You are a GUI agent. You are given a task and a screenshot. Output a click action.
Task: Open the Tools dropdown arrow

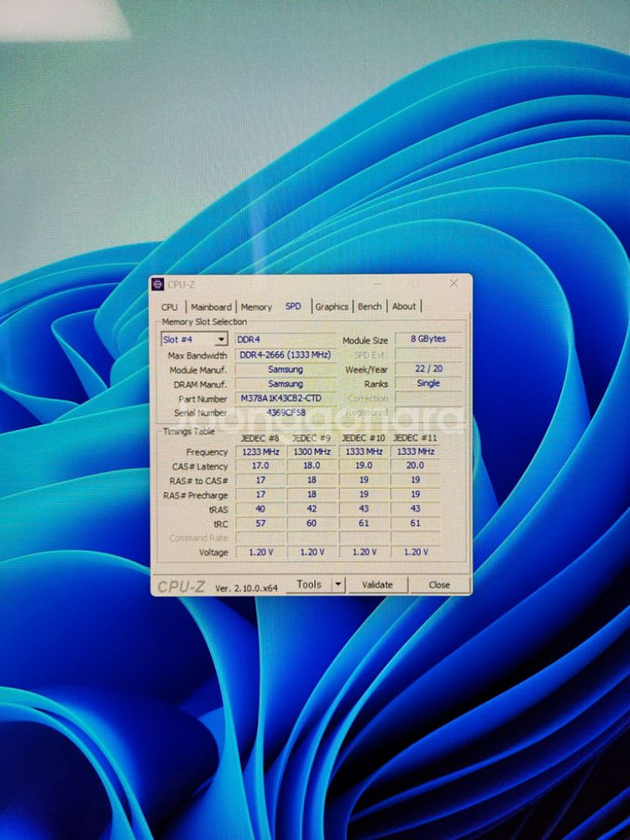[x=338, y=585]
